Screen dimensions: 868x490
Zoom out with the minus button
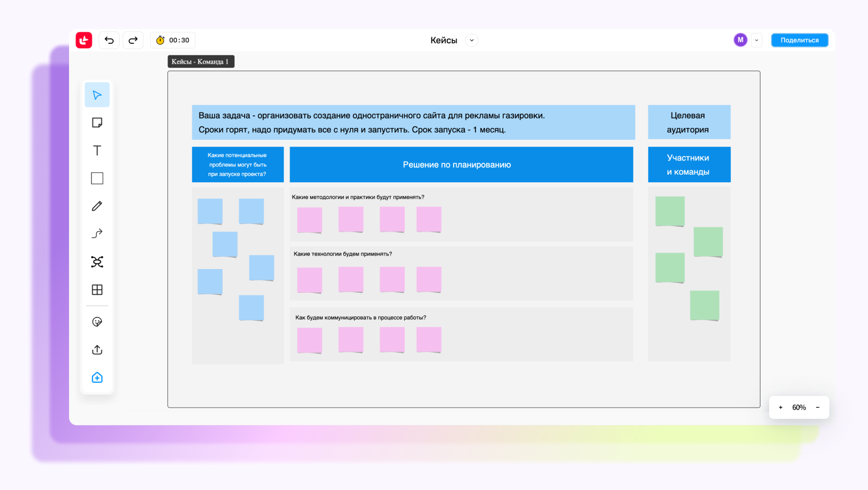818,407
